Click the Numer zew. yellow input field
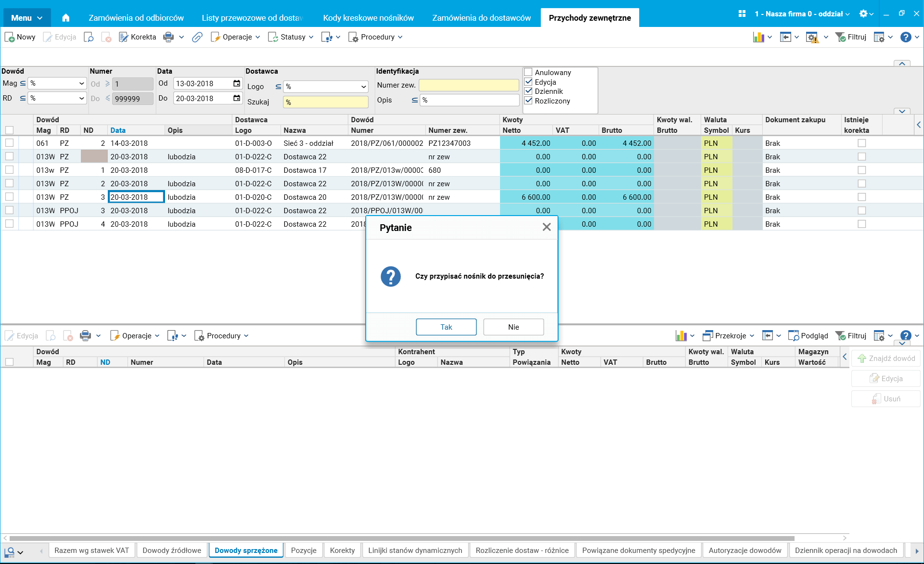Image resolution: width=924 pixels, height=564 pixels. point(469,85)
